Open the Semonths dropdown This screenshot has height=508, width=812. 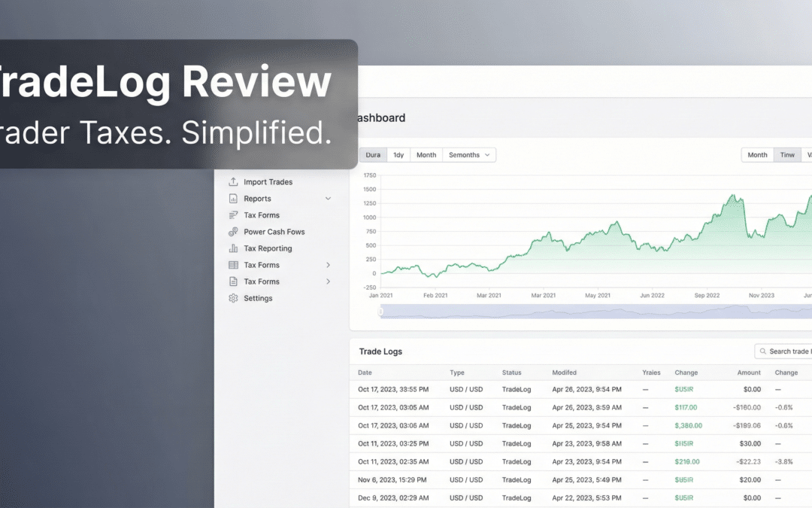pyautogui.click(x=469, y=155)
